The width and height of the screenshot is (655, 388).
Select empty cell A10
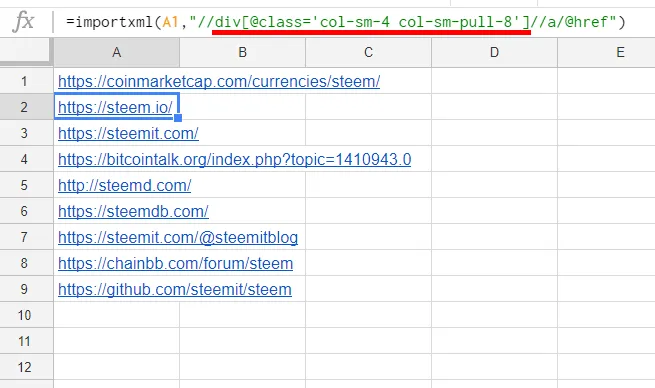click(x=117, y=315)
